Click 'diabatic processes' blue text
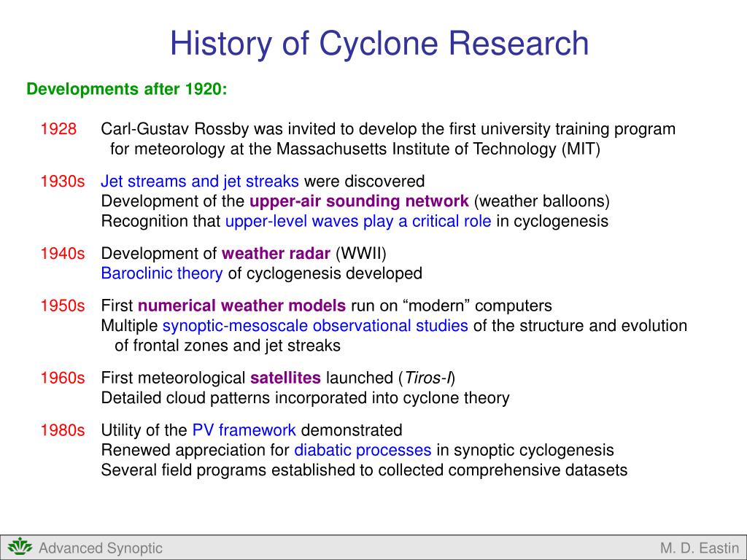 pos(363,451)
